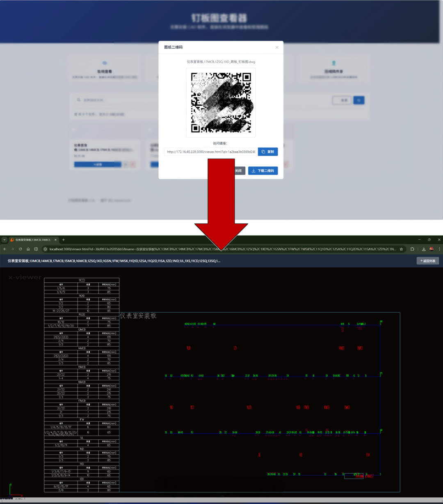Image resolution: width=443 pixels, height=504 pixels.
Task: Click the dwg file name above the QR code
Action: 221,62
